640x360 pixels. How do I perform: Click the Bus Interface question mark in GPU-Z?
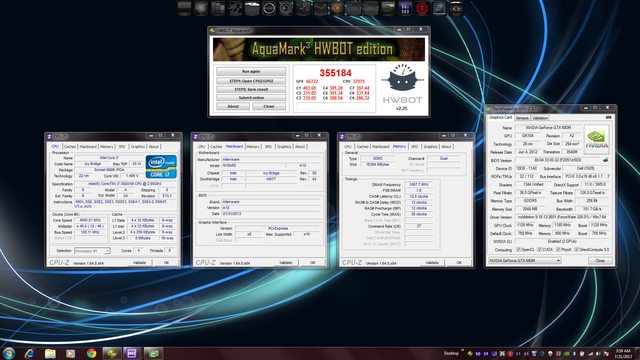click(608, 176)
